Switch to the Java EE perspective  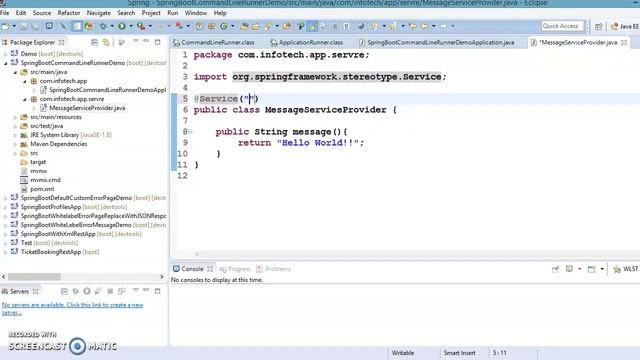click(624, 27)
